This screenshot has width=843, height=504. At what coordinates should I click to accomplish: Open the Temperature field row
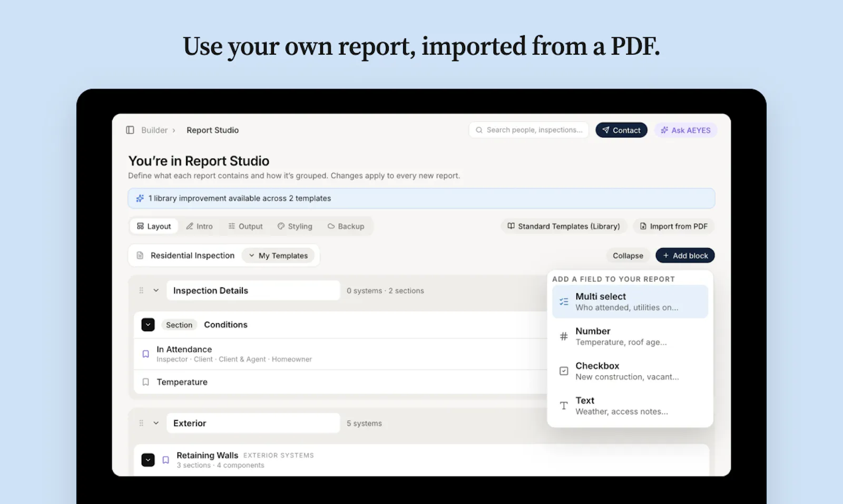340,382
